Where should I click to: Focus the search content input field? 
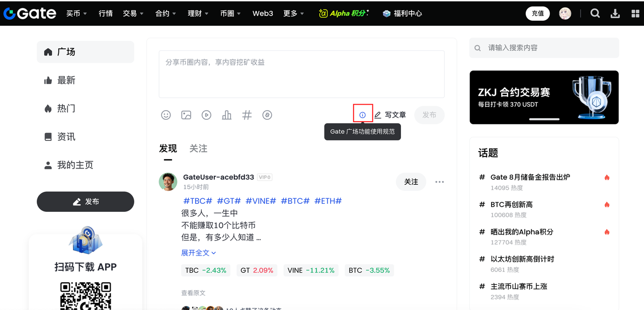tap(548, 48)
